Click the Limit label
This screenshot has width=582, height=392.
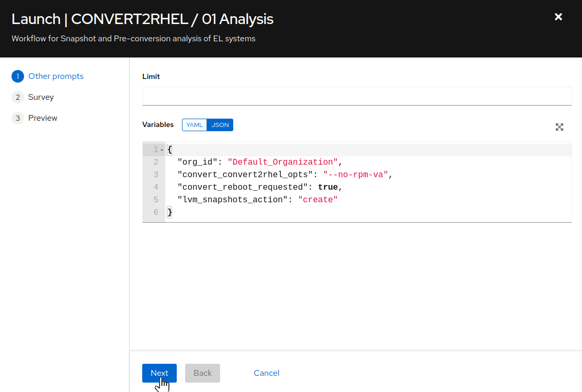(151, 76)
